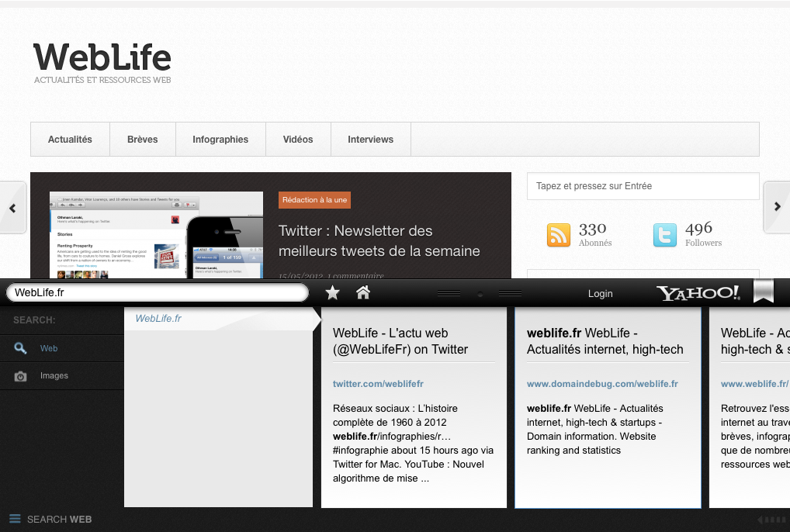Click the SEARCH WEB label
Viewport: 790px width, 532px height.
point(60,520)
